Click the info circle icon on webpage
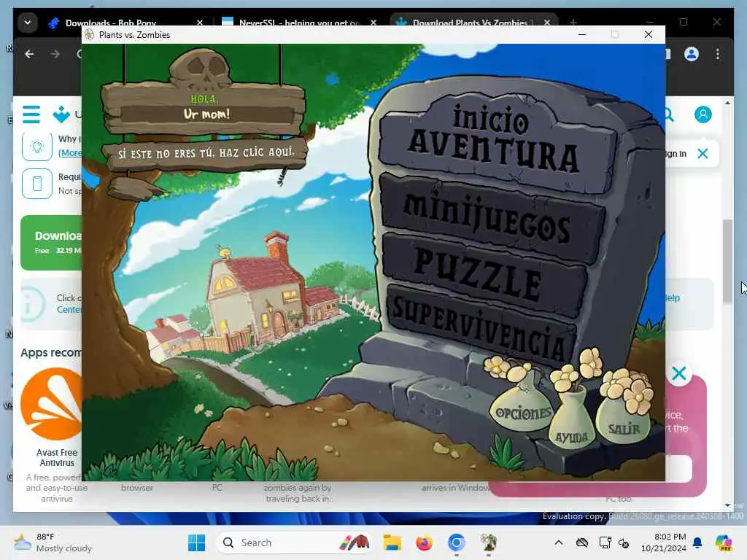 (32, 304)
